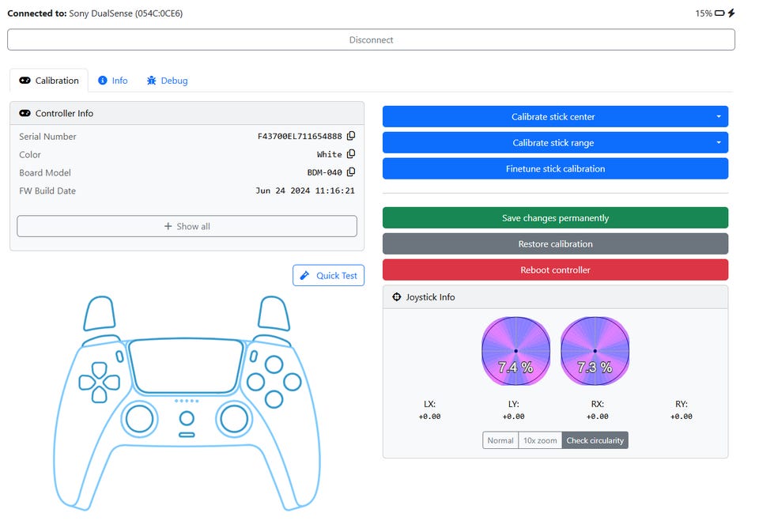The width and height of the screenshot is (759, 532).
Task: Click the R2 trigger on controller diagram
Action: click(x=274, y=314)
